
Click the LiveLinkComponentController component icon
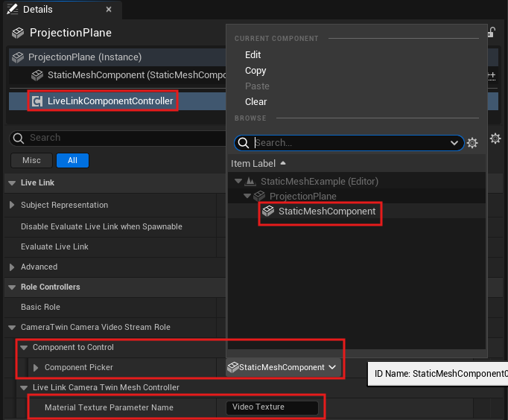37,101
